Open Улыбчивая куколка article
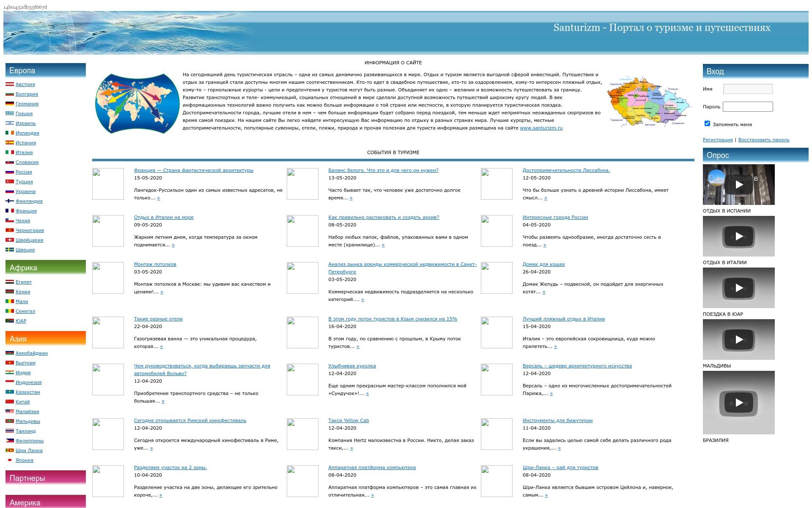Viewport: 812px width, 508px height. pos(352,366)
